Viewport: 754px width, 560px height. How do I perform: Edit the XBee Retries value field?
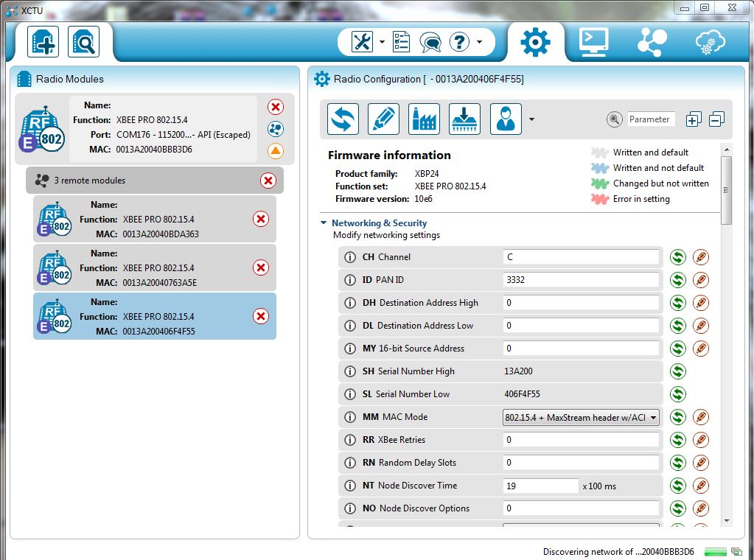(x=581, y=440)
